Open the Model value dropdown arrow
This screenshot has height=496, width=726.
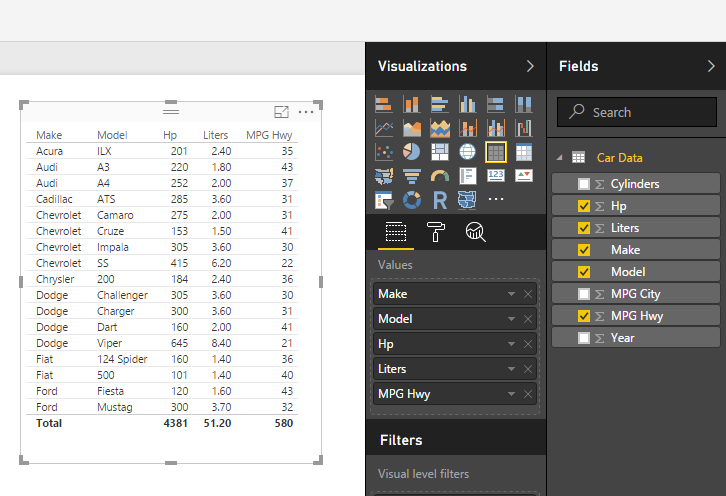click(x=511, y=319)
